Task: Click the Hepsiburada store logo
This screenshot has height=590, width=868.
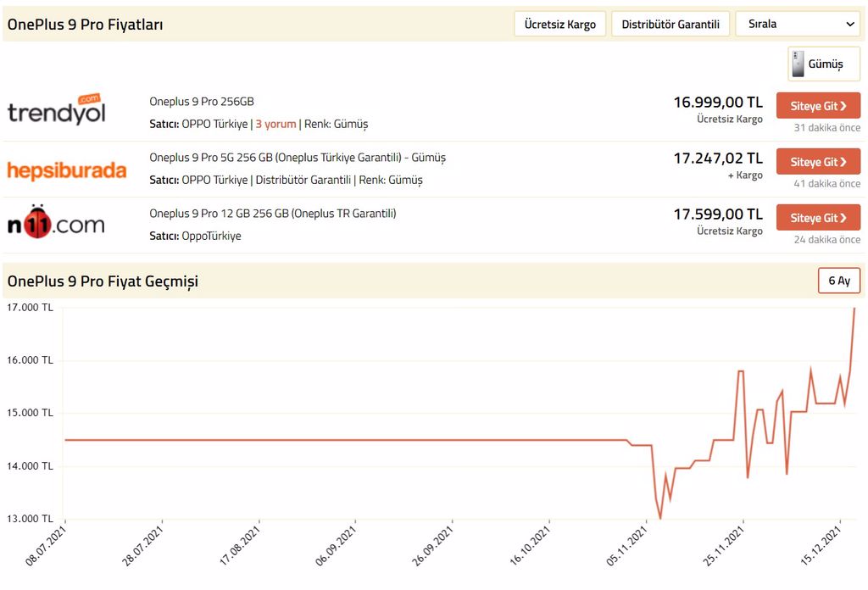Action: 67,170
